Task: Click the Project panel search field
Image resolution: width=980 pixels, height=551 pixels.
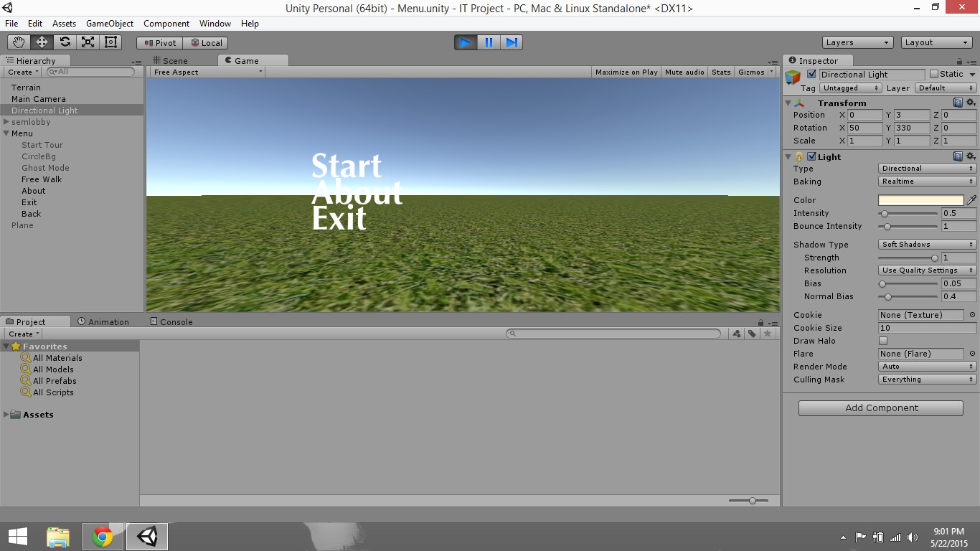Action: 613,333
